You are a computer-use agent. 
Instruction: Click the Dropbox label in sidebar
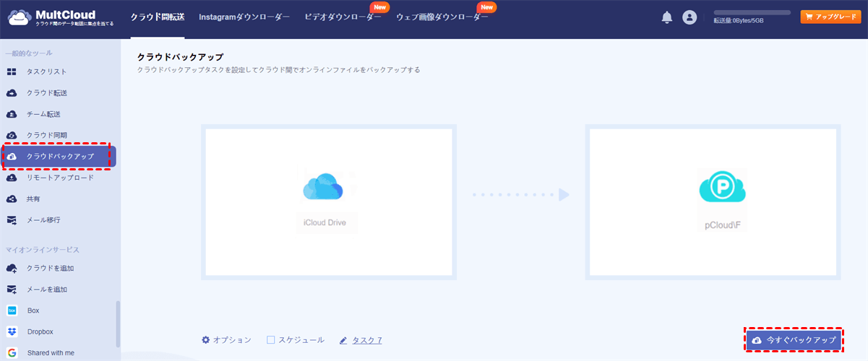40,331
